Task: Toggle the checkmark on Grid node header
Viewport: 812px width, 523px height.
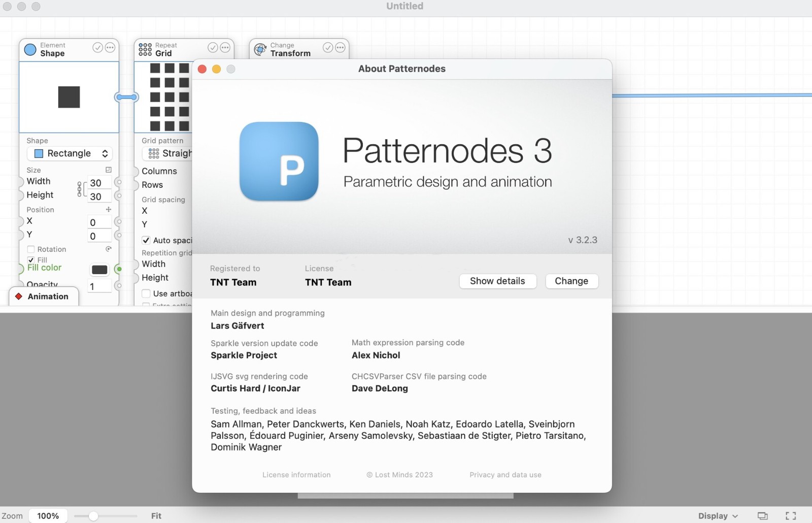Action: pyautogui.click(x=213, y=48)
